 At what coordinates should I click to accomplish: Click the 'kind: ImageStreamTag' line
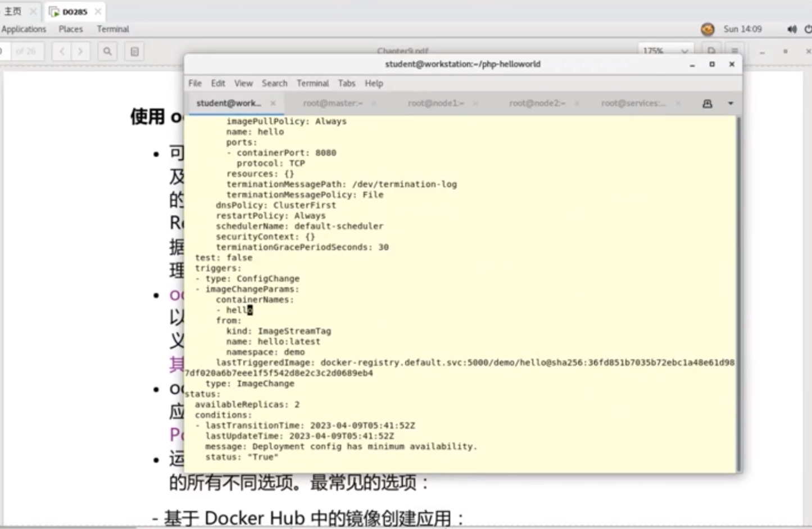(x=279, y=332)
